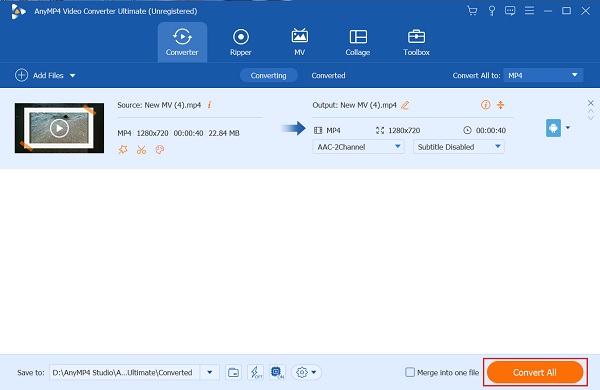Open the settings gear dropdown
The image size is (600, 390).
[x=307, y=372]
